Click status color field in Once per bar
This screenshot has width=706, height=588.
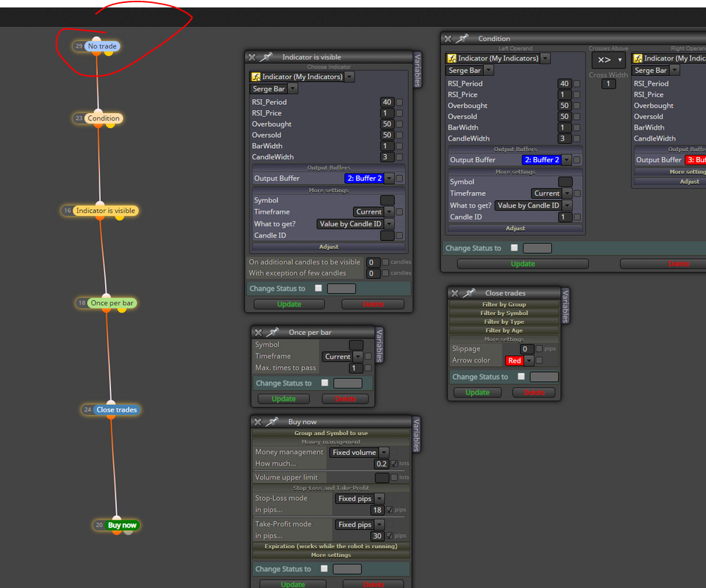348,383
